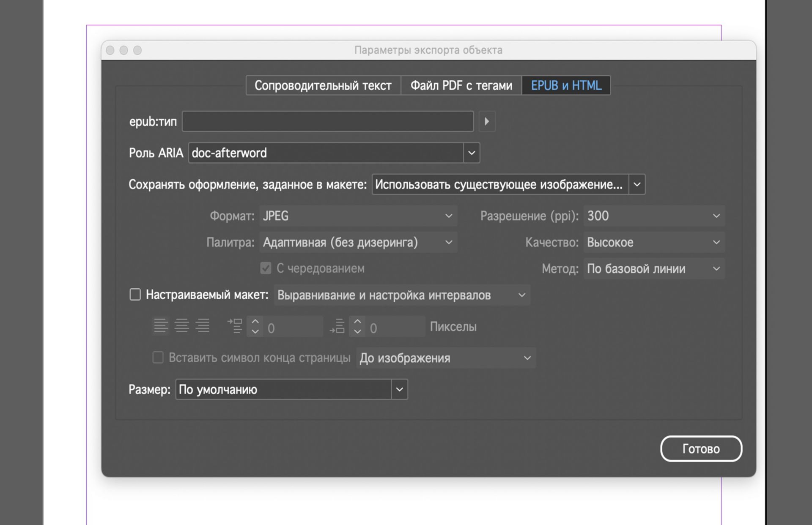Select the center text alignment icon
This screenshot has width=812, height=525.
point(182,325)
